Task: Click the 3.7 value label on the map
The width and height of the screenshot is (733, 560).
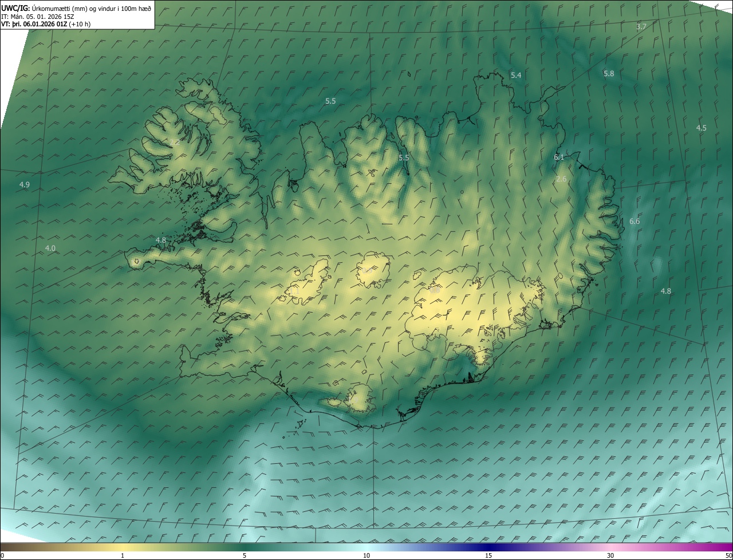Action: (641, 27)
